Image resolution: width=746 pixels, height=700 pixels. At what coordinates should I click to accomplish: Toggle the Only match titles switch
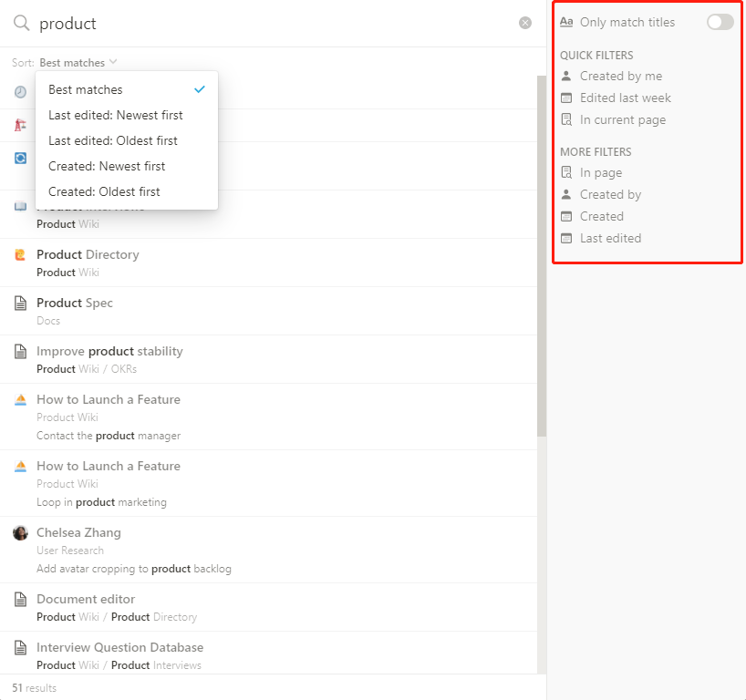click(x=720, y=22)
